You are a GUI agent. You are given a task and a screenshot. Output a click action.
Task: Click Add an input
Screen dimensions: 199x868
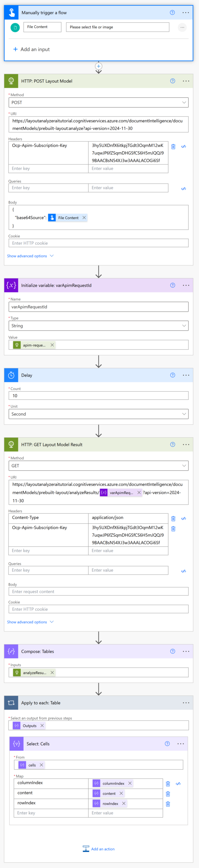31,49
